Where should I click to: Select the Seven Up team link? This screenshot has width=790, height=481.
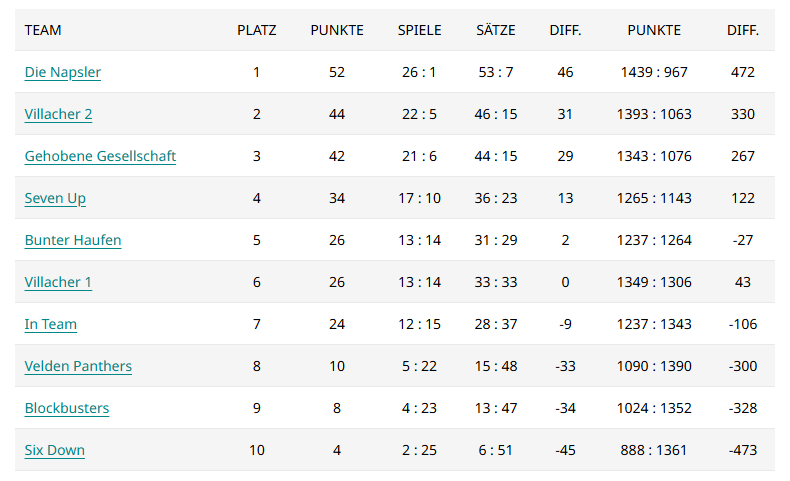coord(55,198)
